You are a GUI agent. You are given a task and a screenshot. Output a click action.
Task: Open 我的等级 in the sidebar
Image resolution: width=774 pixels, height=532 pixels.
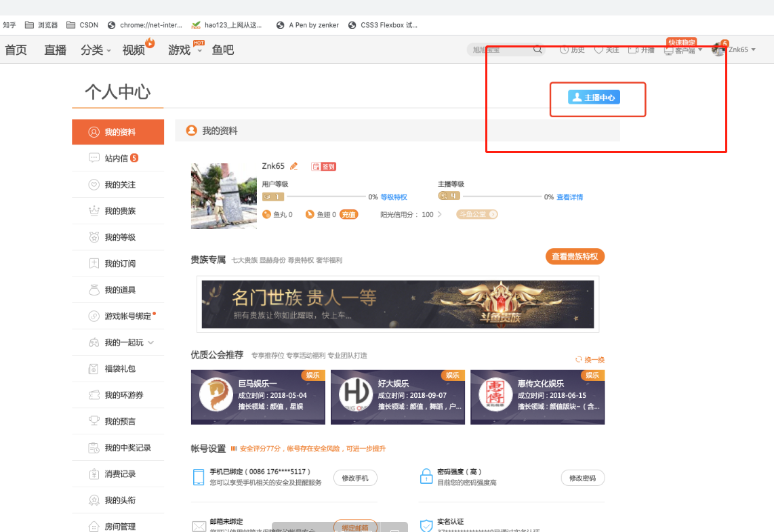(x=118, y=237)
